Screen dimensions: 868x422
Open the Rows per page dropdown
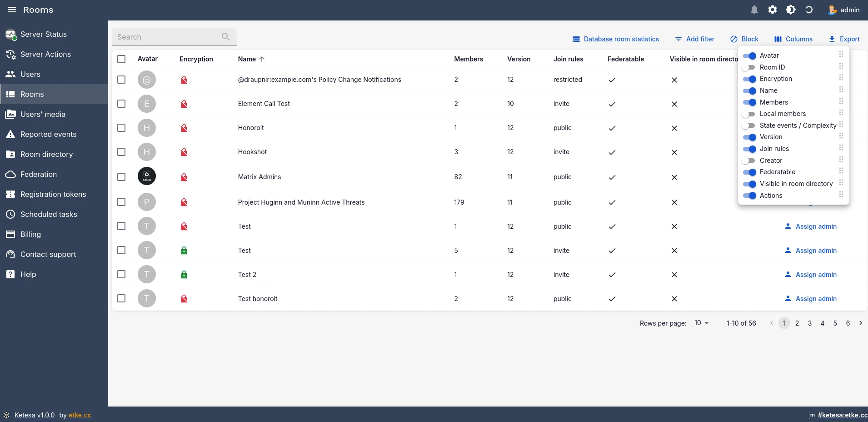coord(701,323)
